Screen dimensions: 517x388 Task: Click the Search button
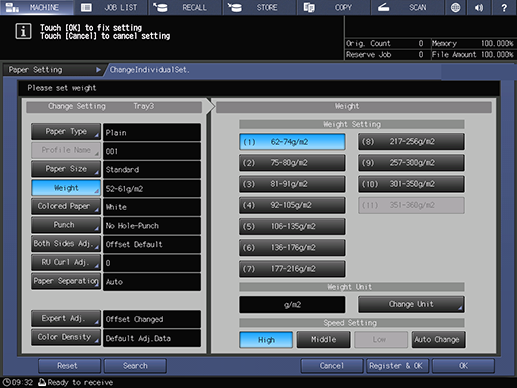(135, 366)
